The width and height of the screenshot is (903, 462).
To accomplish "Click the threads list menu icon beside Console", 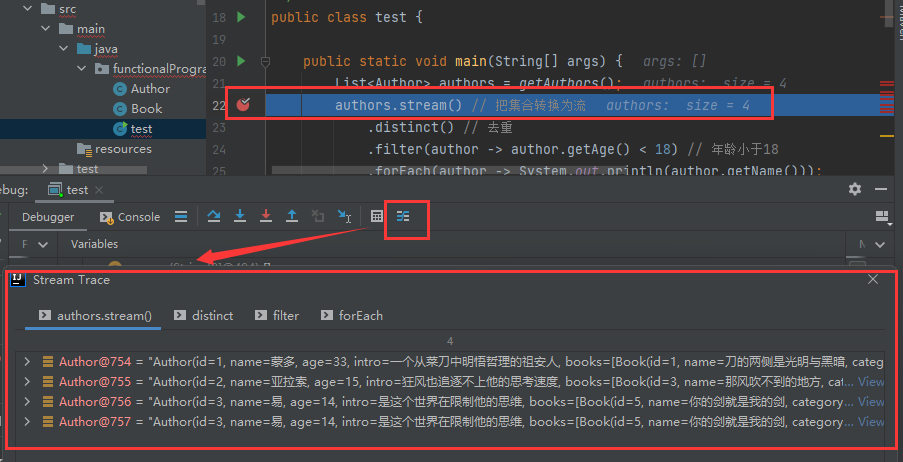I will 181,217.
